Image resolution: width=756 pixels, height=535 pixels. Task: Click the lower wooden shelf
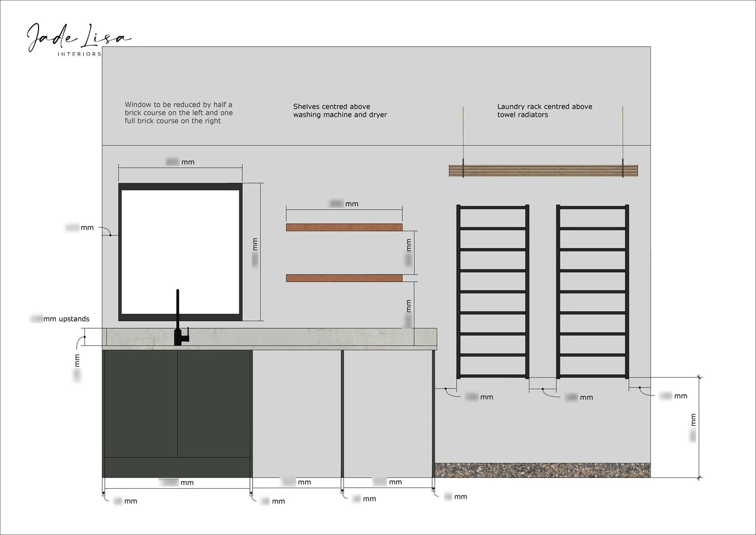344,278
